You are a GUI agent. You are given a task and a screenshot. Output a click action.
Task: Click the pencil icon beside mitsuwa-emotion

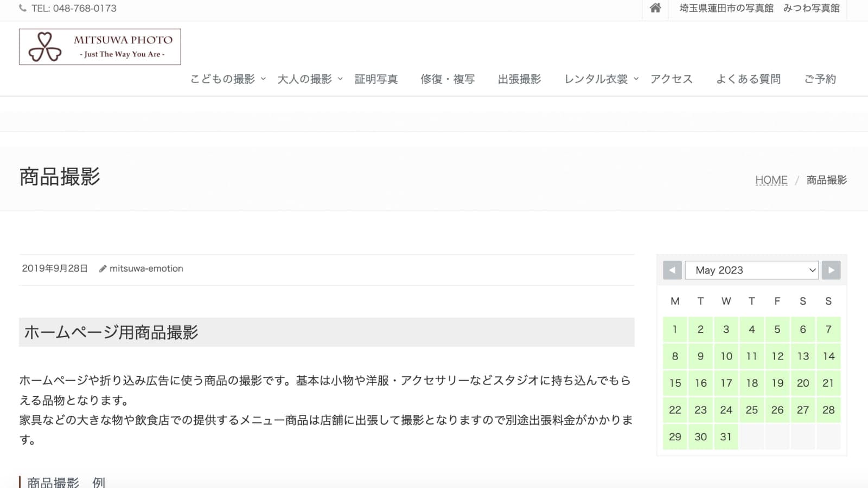pos(103,269)
